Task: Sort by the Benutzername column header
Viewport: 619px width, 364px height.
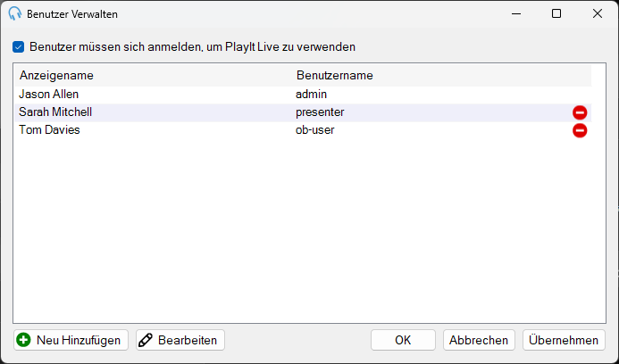Action: pyautogui.click(x=334, y=75)
